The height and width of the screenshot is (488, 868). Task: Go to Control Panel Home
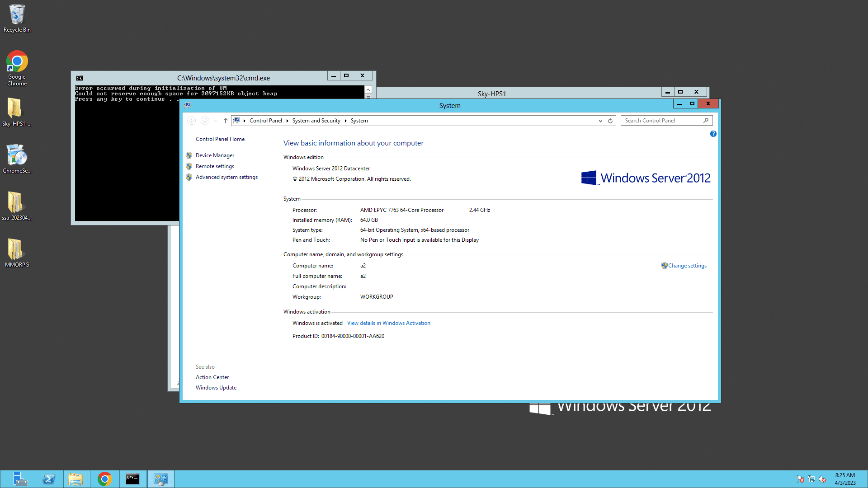[x=220, y=139]
